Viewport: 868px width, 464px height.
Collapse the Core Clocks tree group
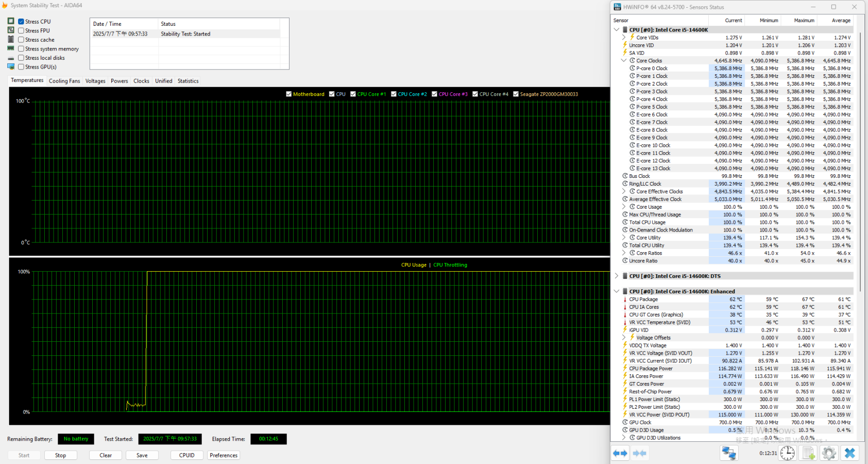pyautogui.click(x=624, y=61)
